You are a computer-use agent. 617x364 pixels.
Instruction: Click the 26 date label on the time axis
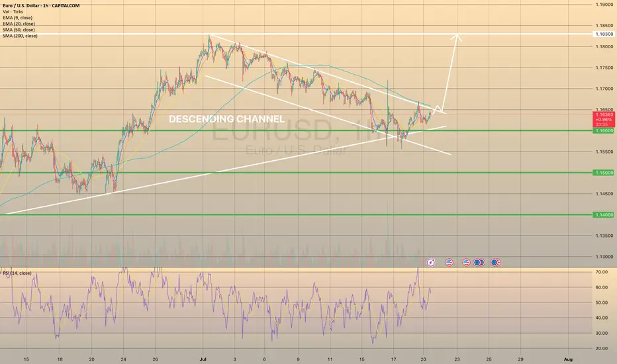(155, 359)
